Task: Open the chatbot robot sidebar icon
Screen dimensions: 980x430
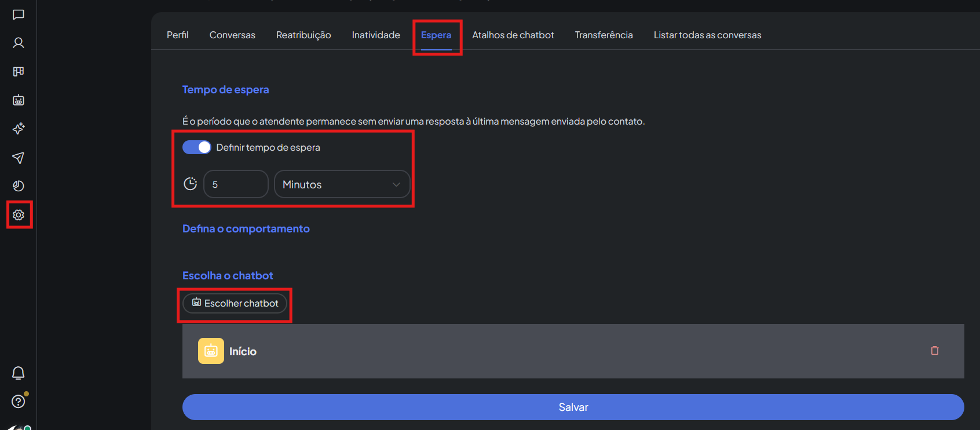Action: pyautogui.click(x=19, y=100)
